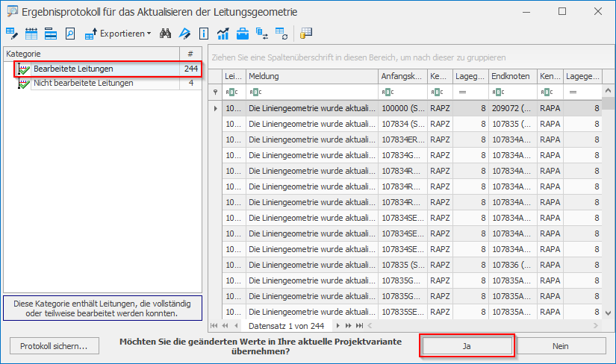Sort by the Meldung column header

pyautogui.click(x=311, y=77)
